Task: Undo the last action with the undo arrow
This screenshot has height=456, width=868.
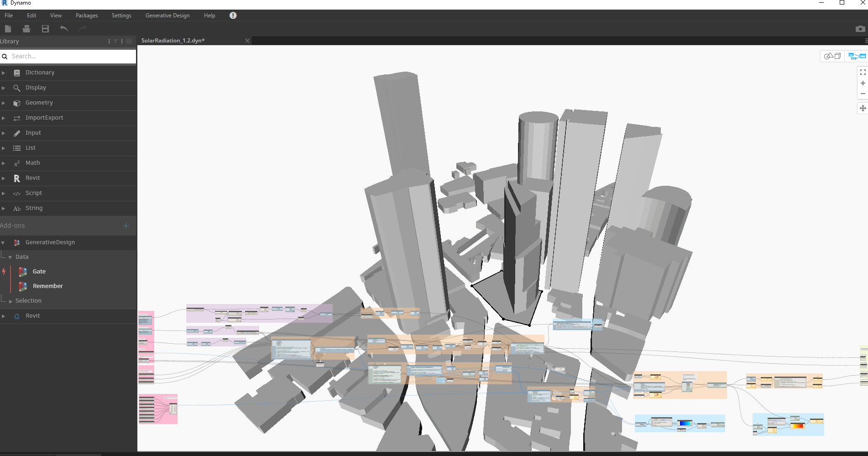Action: [64, 28]
